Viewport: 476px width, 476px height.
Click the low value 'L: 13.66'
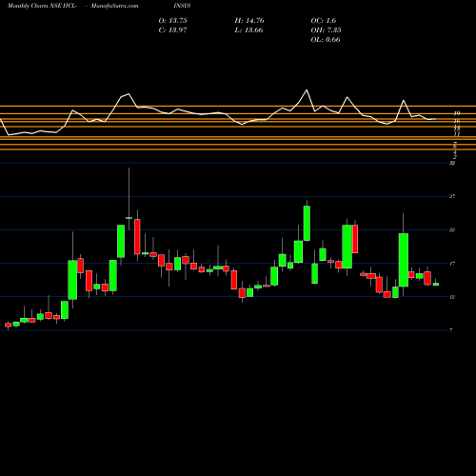click(248, 30)
